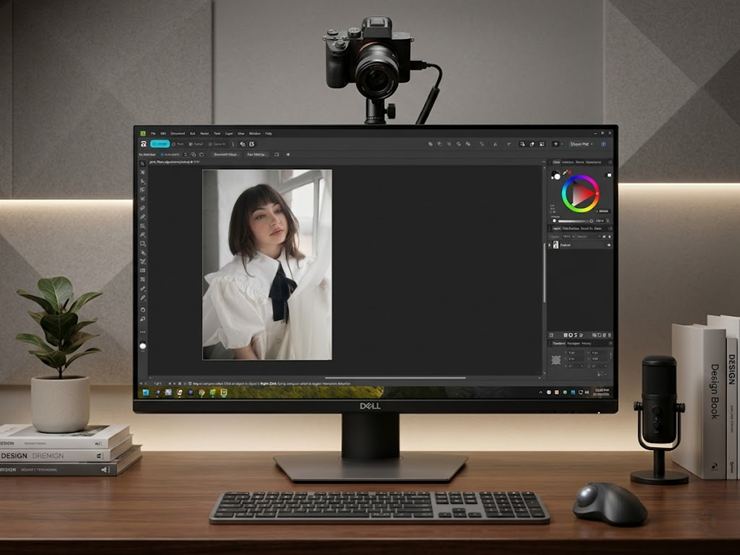Open the labelled dropdown beside the account circle
The image size is (740, 555).
click(x=581, y=144)
